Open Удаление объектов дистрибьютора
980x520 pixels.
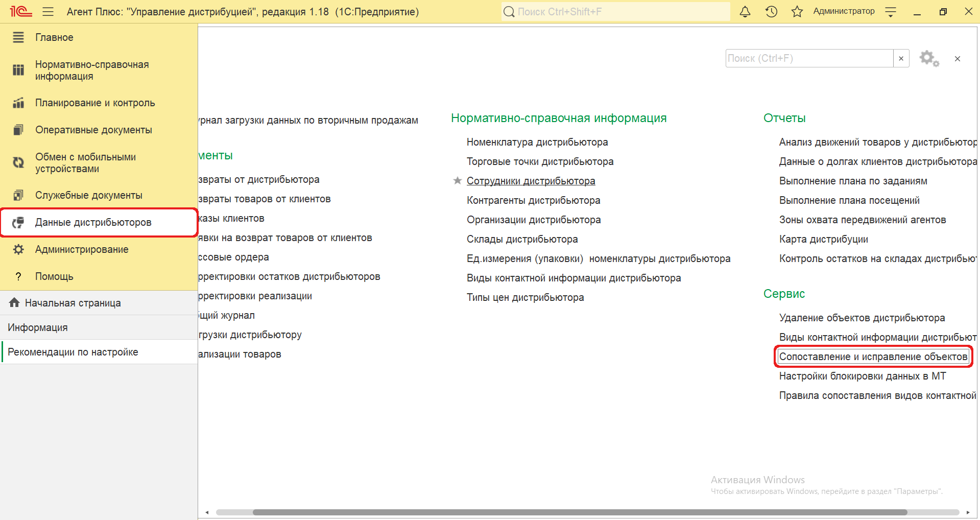pyautogui.click(x=862, y=318)
